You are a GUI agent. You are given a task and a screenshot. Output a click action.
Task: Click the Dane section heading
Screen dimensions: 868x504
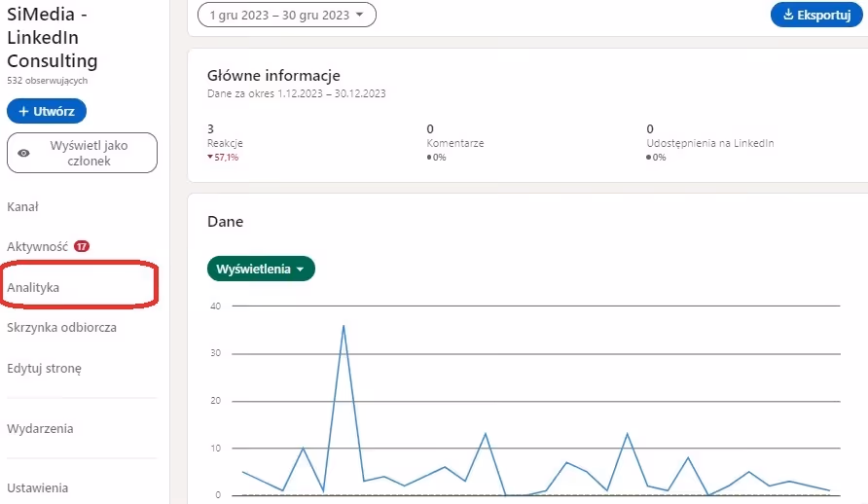(x=226, y=221)
